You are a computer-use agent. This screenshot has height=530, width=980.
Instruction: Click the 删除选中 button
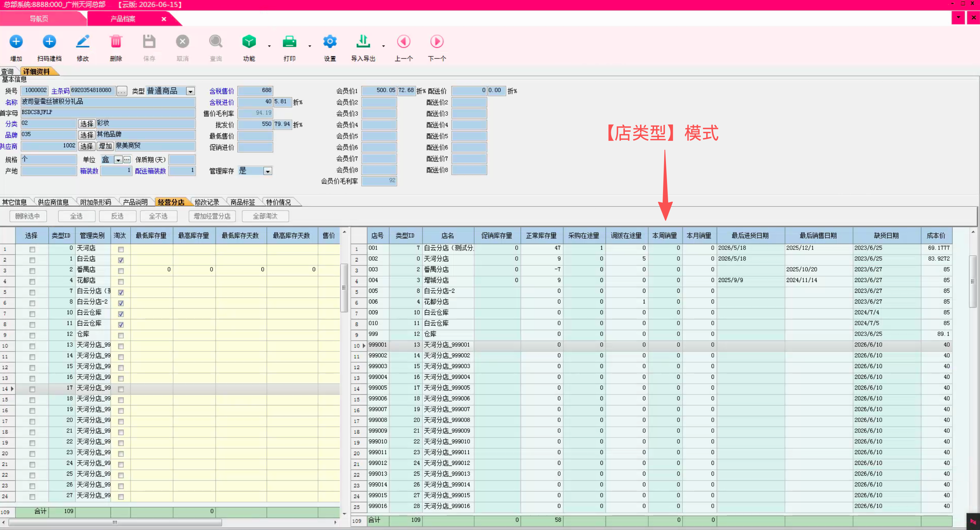pyautogui.click(x=27, y=216)
